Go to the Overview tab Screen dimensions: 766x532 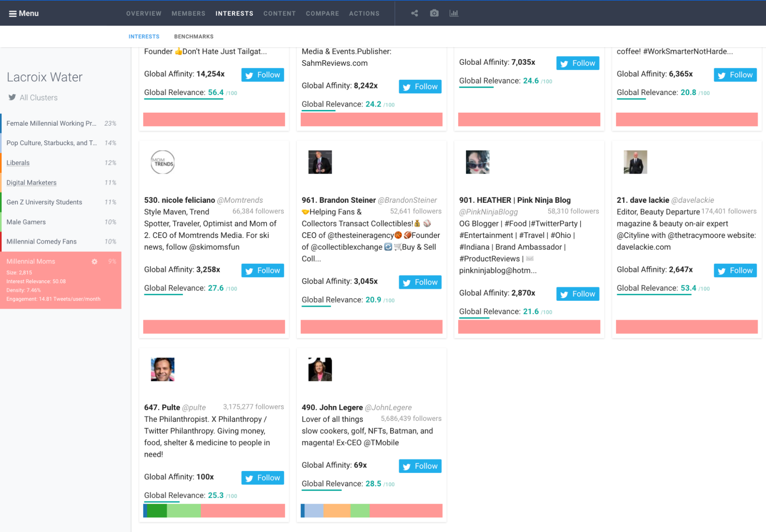coord(144,13)
